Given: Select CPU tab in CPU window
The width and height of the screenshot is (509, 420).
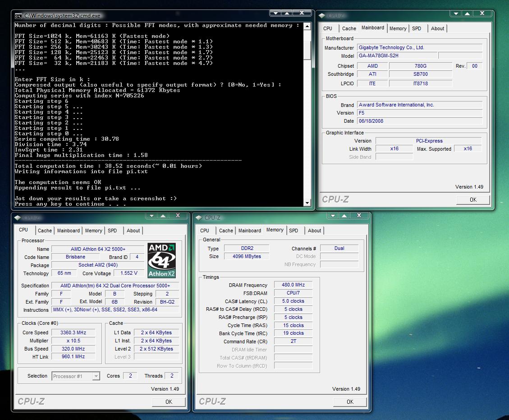Looking at the screenshot, I should (23, 230).
